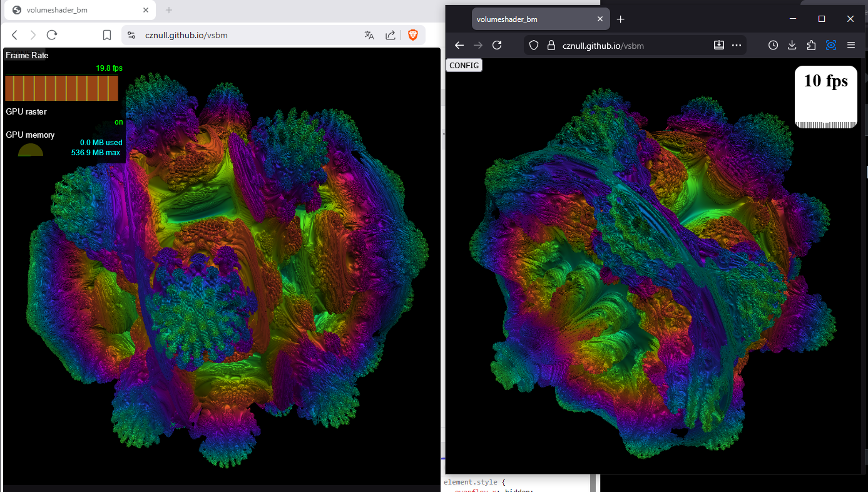Go back in the Brave window
Image resolution: width=868 pixels, height=492 pixels.
point(15,35)
